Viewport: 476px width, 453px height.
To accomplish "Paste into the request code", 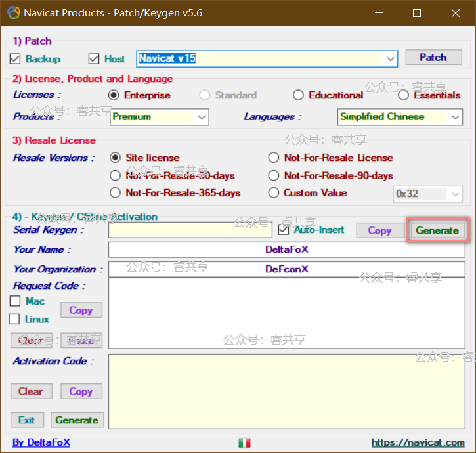I will (81, 340).
